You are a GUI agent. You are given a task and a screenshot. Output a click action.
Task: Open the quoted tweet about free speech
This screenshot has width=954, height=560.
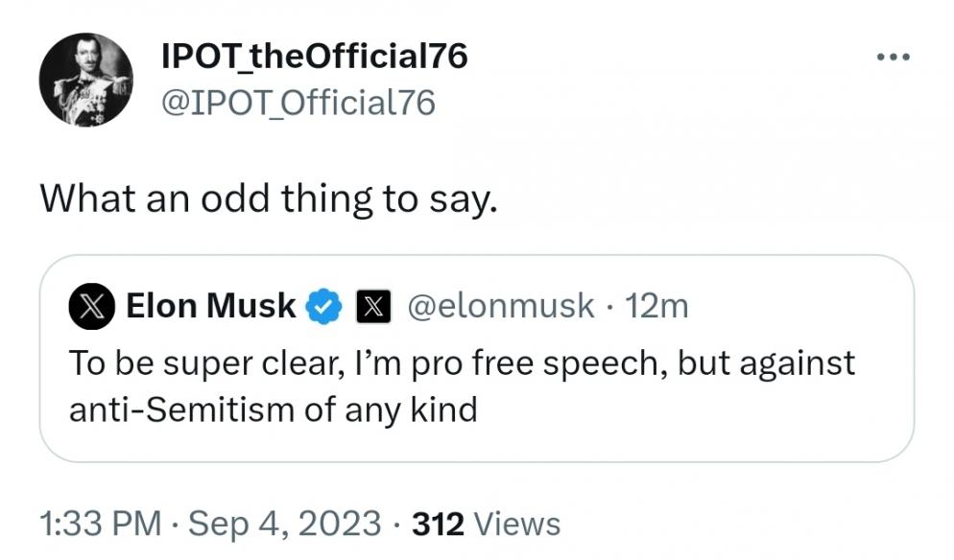click(x=476, y=359)
